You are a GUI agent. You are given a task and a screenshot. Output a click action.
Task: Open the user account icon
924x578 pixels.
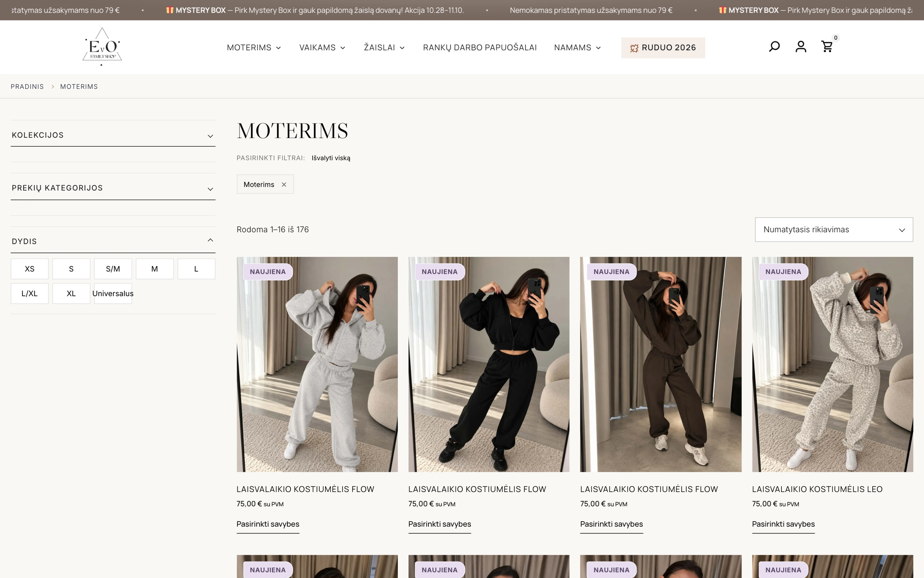pyautogui.click(x=801, y=47)
